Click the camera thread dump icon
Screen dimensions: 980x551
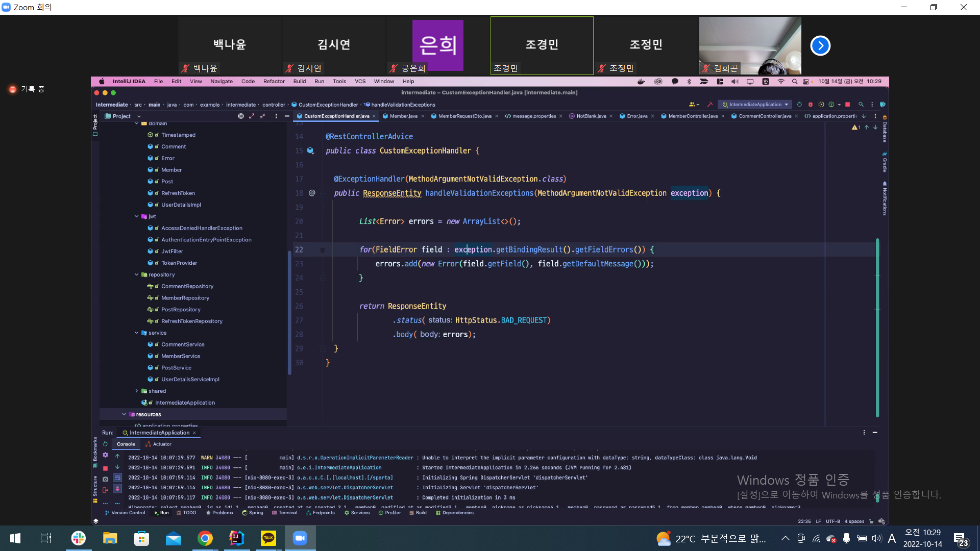[x=105, y=479]
